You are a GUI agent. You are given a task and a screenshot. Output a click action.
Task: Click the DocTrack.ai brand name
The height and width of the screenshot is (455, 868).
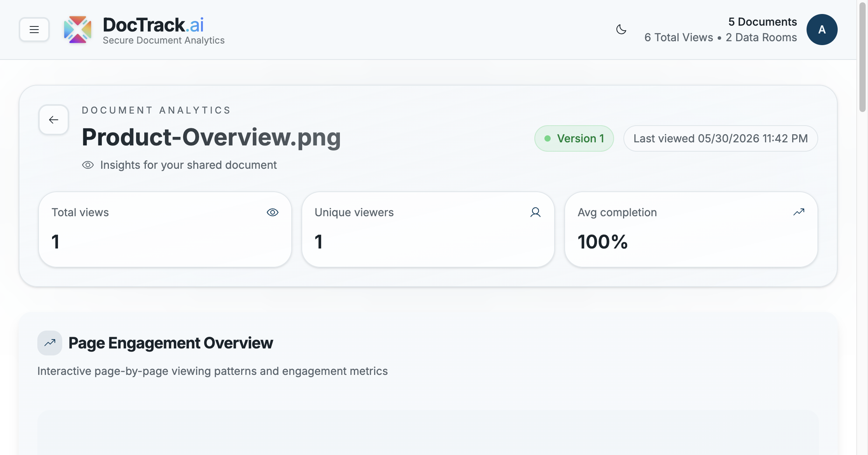click(x=153, y=25)
